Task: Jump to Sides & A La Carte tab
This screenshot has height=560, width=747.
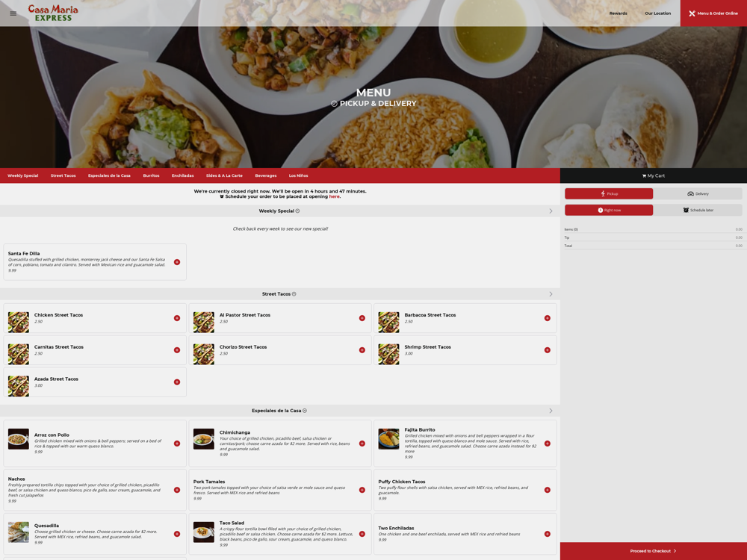Action: point(224,175)
